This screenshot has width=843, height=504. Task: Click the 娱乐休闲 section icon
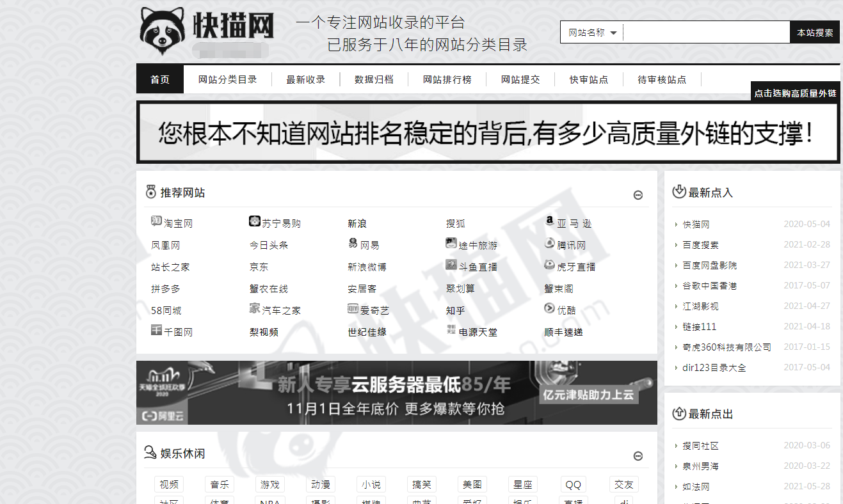point(150,453)
